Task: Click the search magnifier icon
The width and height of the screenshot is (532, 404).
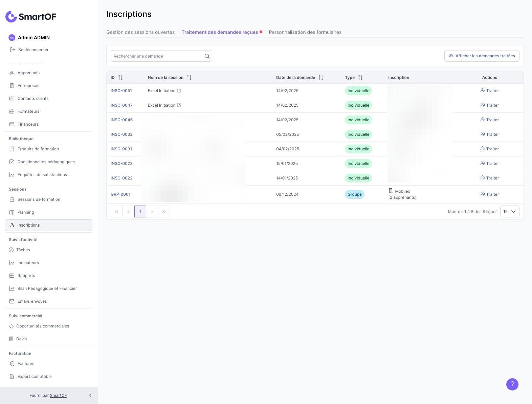Action: [207, 56]
